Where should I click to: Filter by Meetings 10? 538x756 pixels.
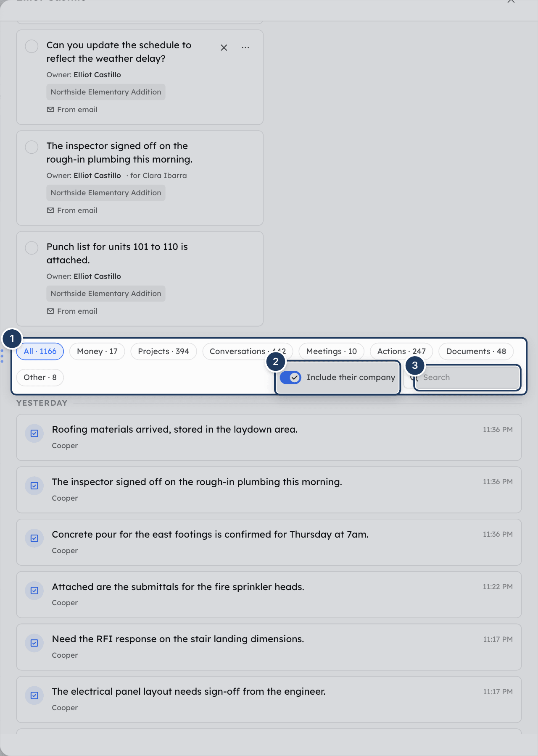tap(332, 352)
